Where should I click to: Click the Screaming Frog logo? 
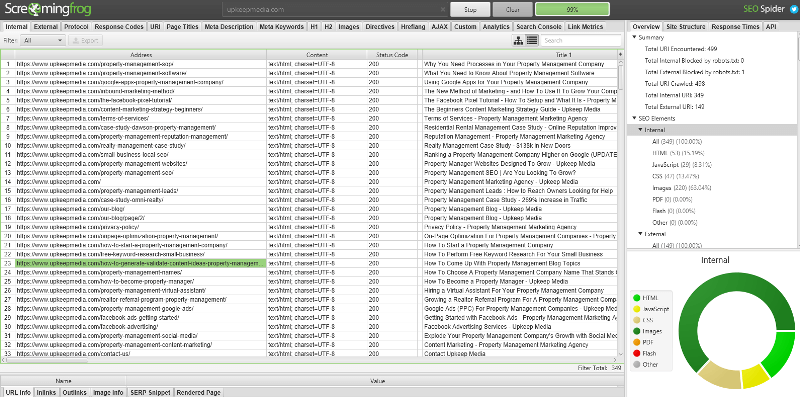pyautogui.click(x=48, y=9)
